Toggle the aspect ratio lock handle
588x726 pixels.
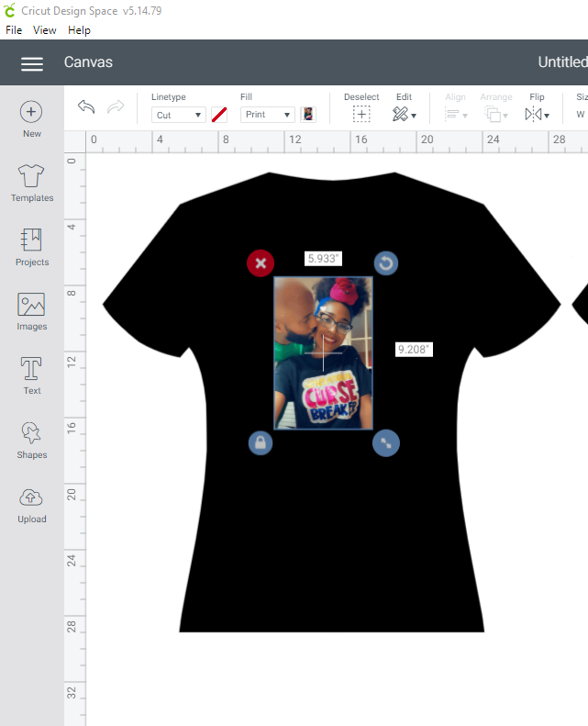point(261,443)
